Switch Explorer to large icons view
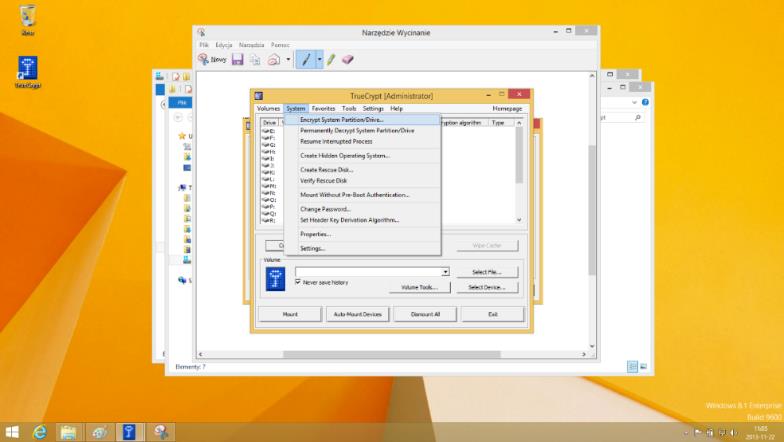784x442 pixels. [644, 366]
